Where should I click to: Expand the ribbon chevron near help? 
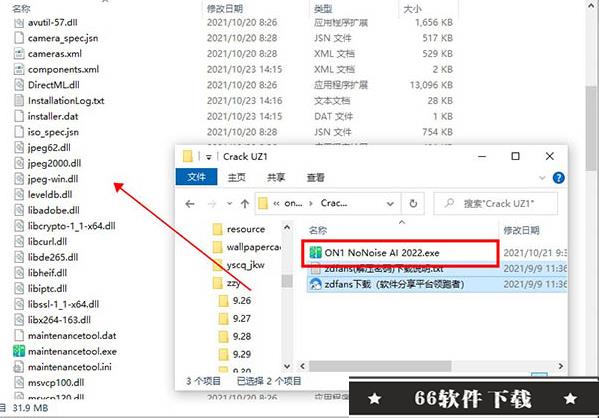click(542, 178)
